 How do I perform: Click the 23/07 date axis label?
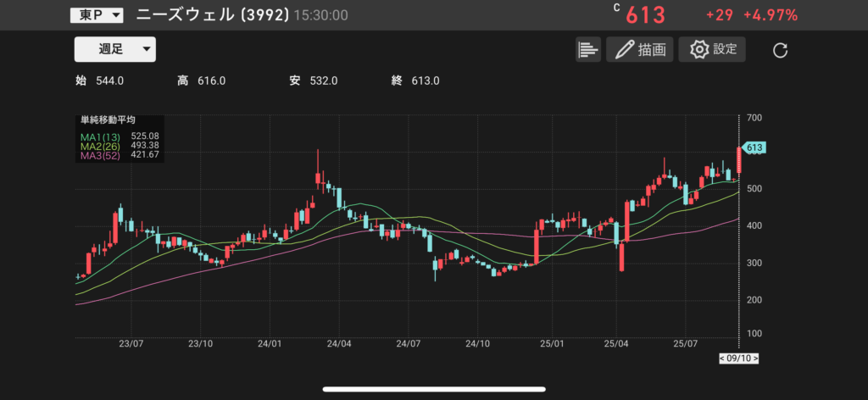click(x=131, y=343)
